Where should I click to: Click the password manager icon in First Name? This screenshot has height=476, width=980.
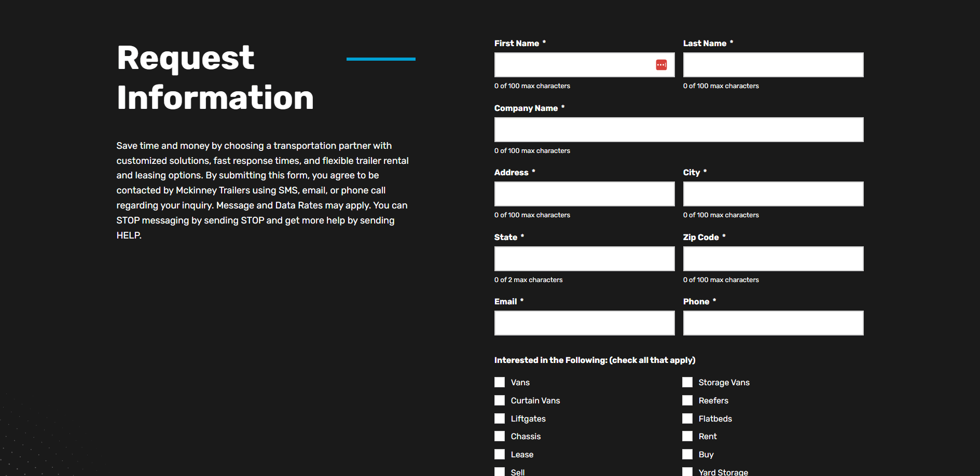click(x=661, y=65)
